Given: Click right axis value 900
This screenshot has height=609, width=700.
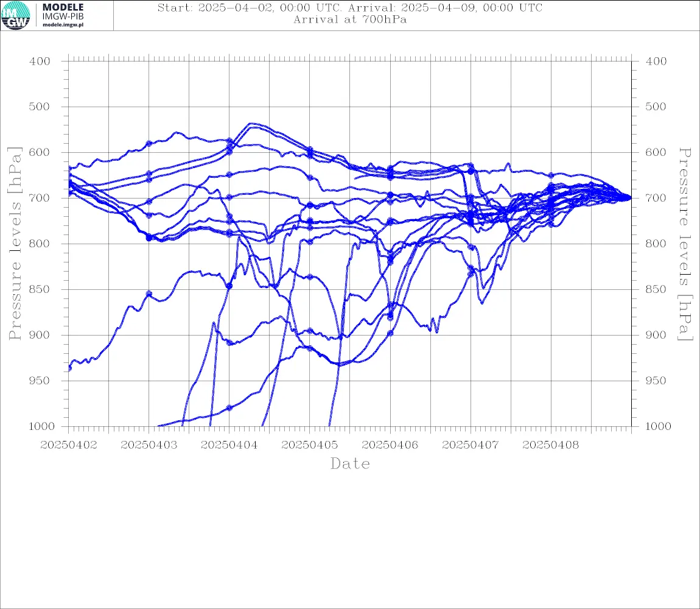Looking at the screenshot, I should click(656, 335).
